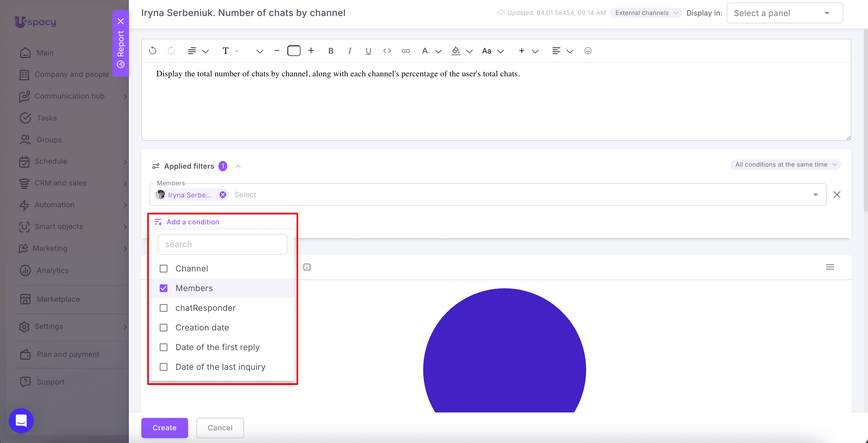Image resolution: width=868 pixels, height=443 pixels.
Task: Enable the Creation date checkbox
Action: click(163, 328)
